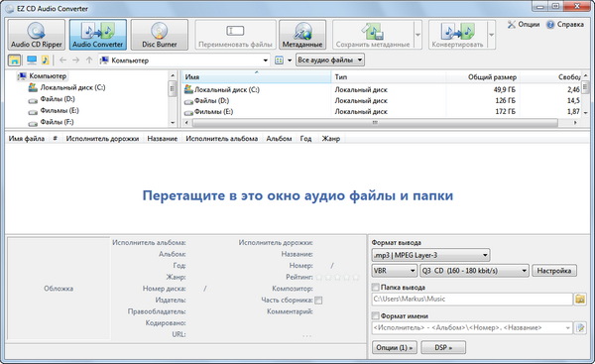Open the Компьютер address dropdown
The image size is (595, 364).
tap(265, 61)
